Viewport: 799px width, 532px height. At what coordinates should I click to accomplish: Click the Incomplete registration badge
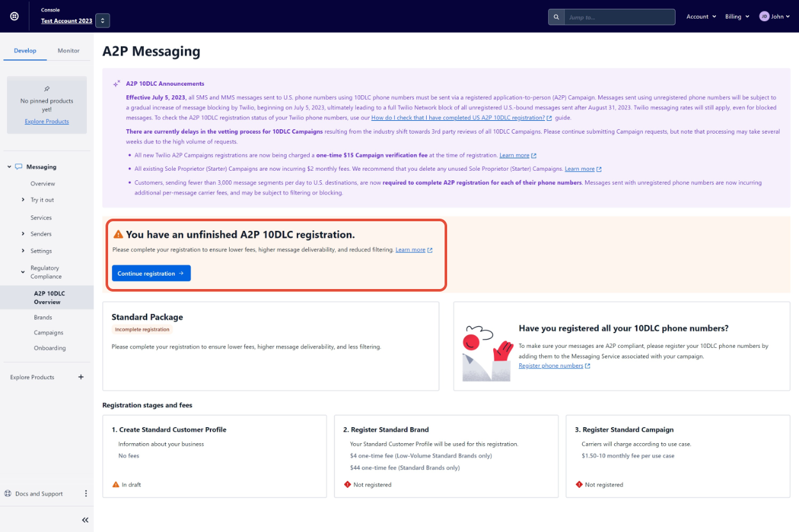142,329
